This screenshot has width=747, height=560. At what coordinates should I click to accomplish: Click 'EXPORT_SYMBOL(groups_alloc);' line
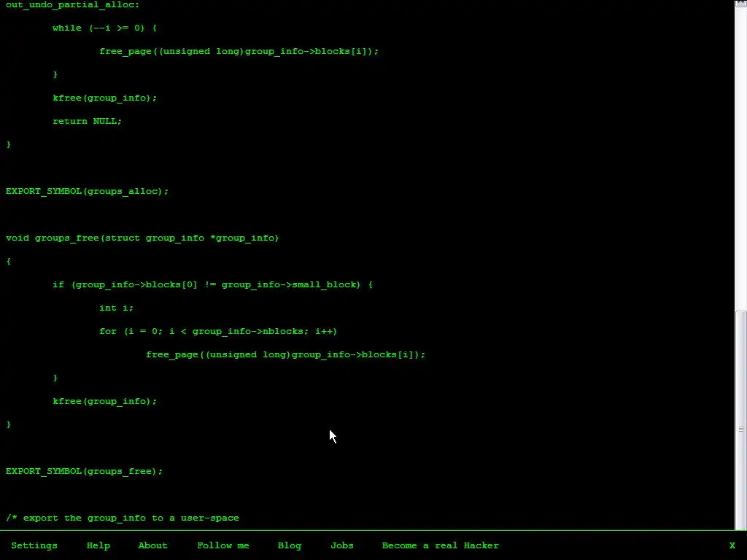coord(88,192)
